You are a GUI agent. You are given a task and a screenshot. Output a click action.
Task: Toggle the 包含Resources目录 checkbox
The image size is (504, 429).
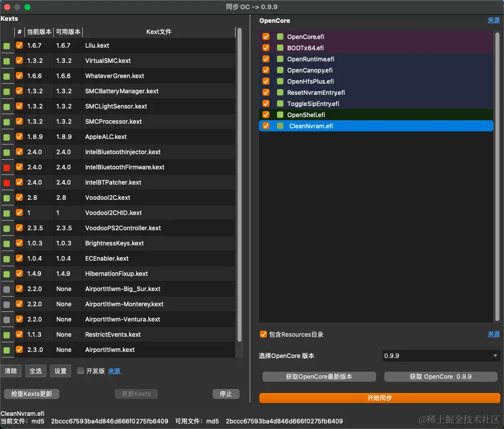(263, 334)
